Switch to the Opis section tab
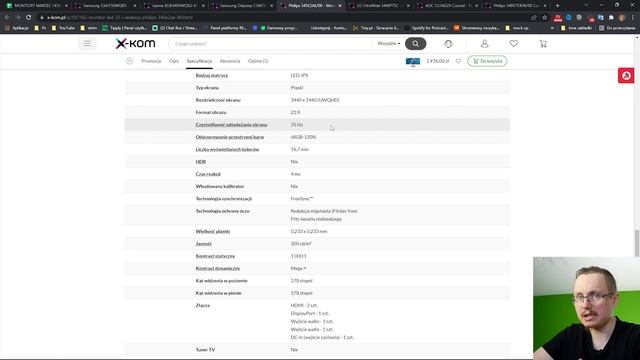The height and width of the screenshot is (360, 640). (174, 61)
